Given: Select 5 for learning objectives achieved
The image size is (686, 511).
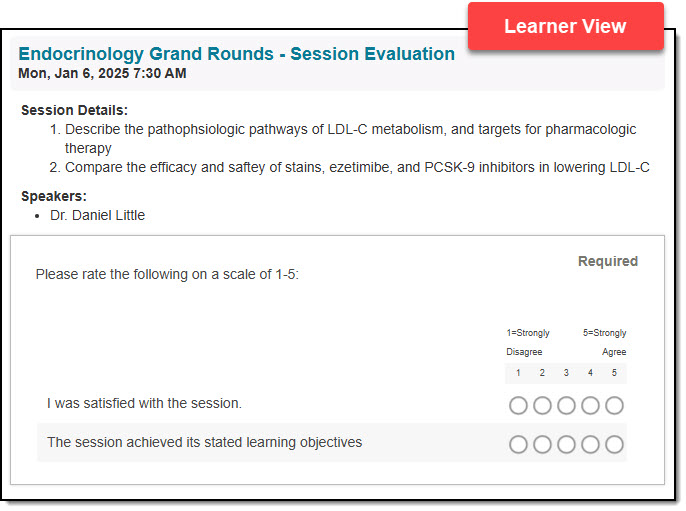Looking at the screenshot, I should [x=614, y=444].
